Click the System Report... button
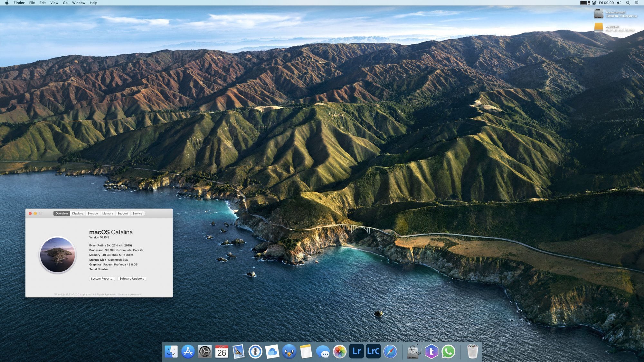 (x=102, y=279)
